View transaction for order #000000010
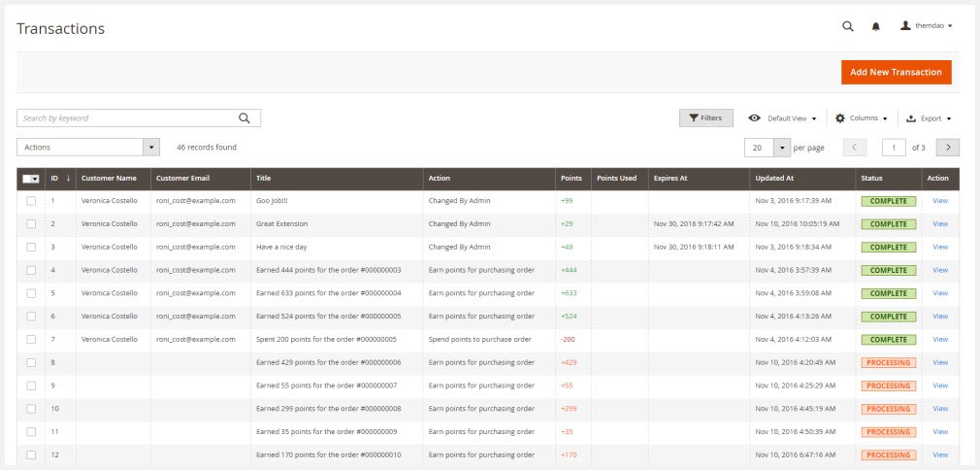This screenshot has width=980, height=470. [940, 455]
